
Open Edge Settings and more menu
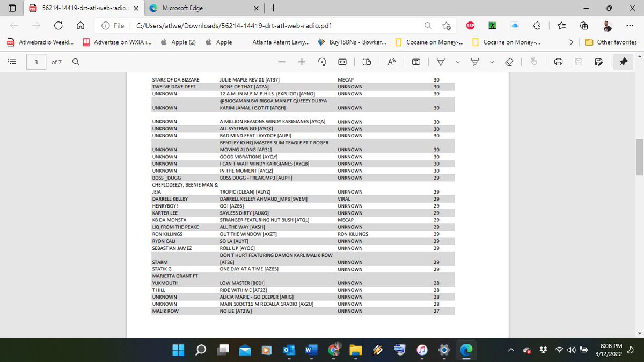629,25
